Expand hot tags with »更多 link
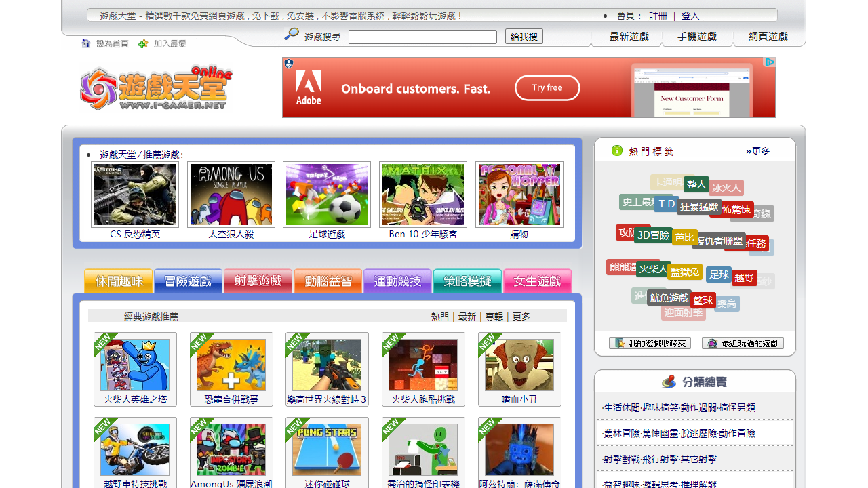 (x=758, y=151)
